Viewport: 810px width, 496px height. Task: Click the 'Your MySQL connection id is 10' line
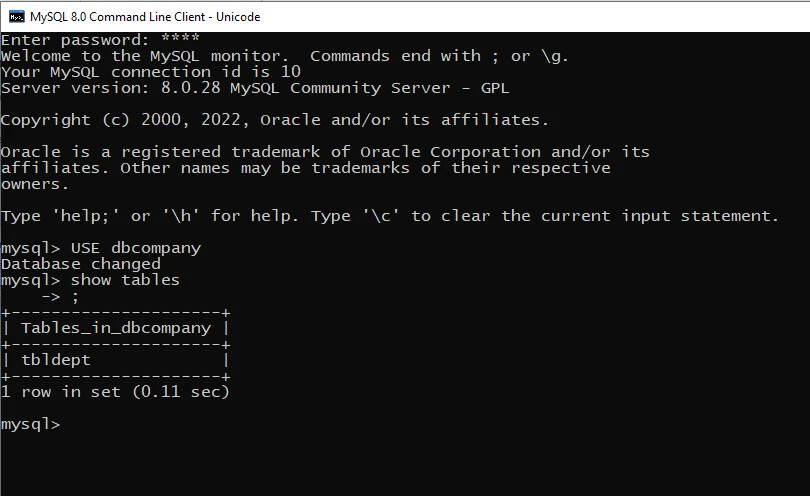(x=150, y=72)
